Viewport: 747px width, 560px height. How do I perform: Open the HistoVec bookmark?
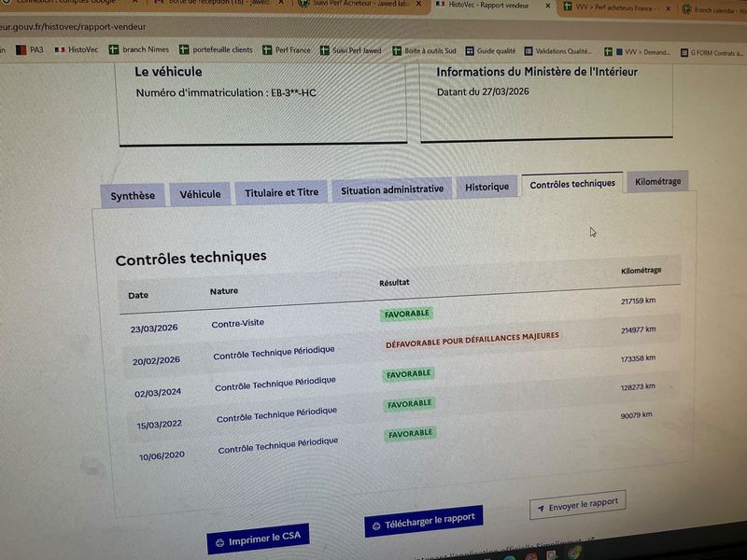(77, 49)
